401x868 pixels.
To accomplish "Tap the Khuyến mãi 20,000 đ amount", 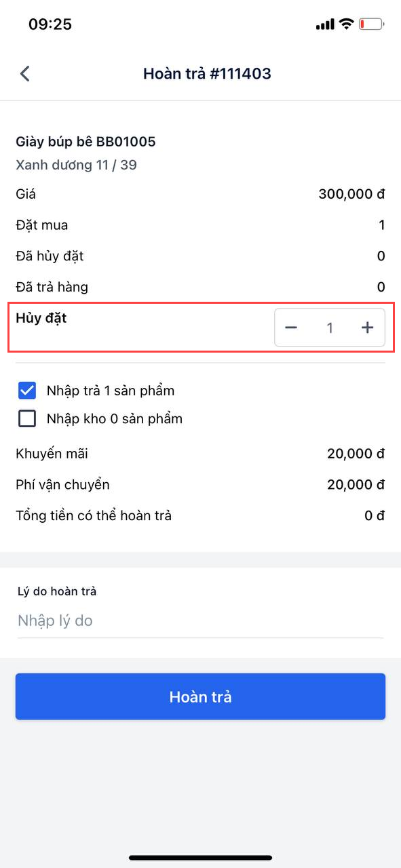I will point(356,454).
